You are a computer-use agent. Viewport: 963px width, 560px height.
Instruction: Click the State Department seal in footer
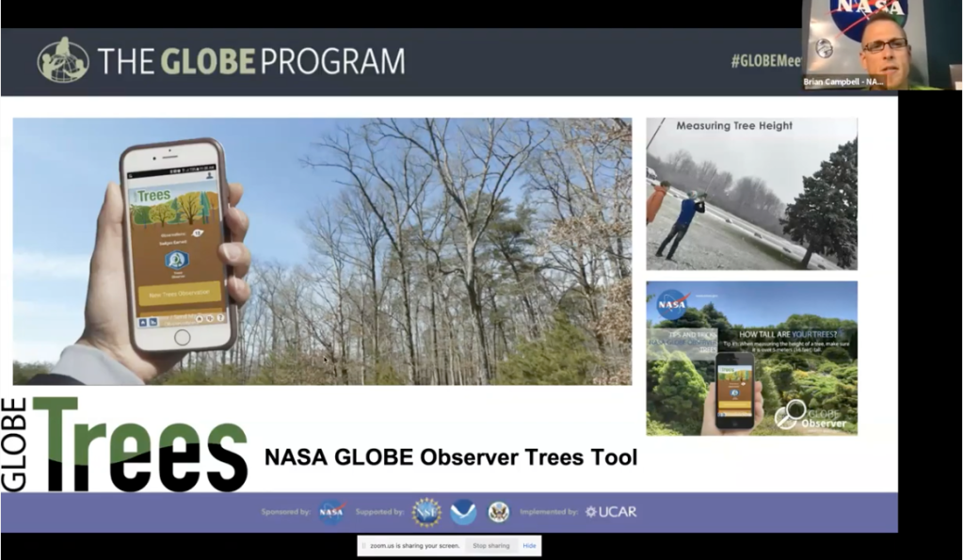click(x=498, y=512)
